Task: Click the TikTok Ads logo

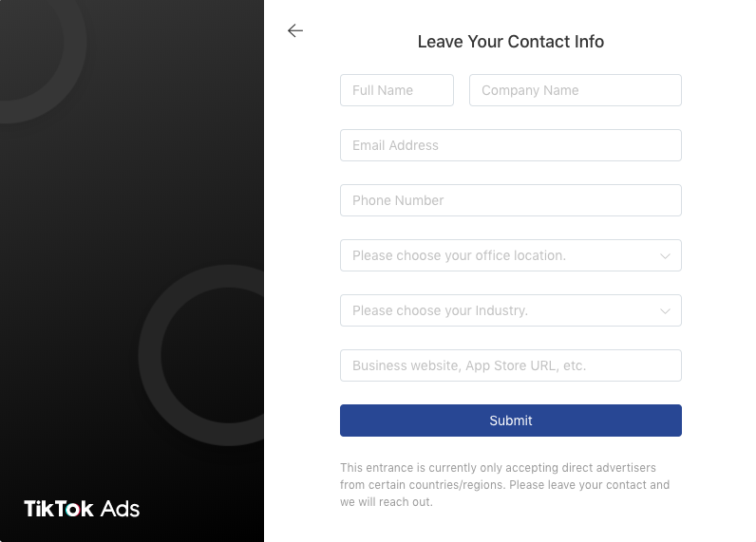Action: 82,509
